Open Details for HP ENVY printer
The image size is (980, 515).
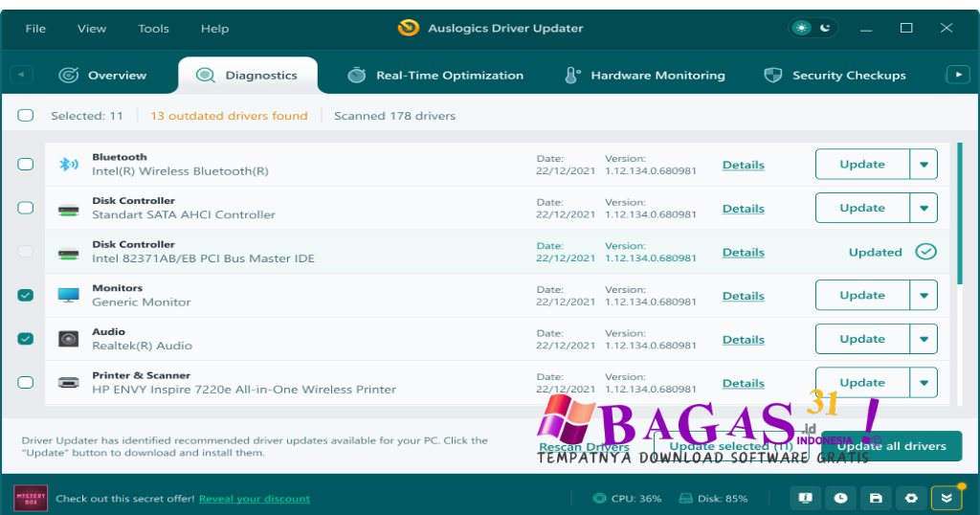(x=743, y=384)
